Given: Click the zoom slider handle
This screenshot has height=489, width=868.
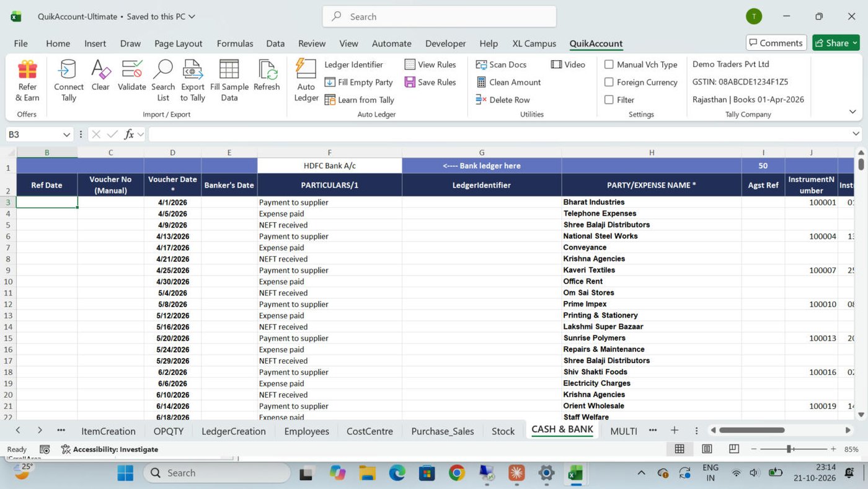Looking at the screenshot, I should [x=789, y=449].
